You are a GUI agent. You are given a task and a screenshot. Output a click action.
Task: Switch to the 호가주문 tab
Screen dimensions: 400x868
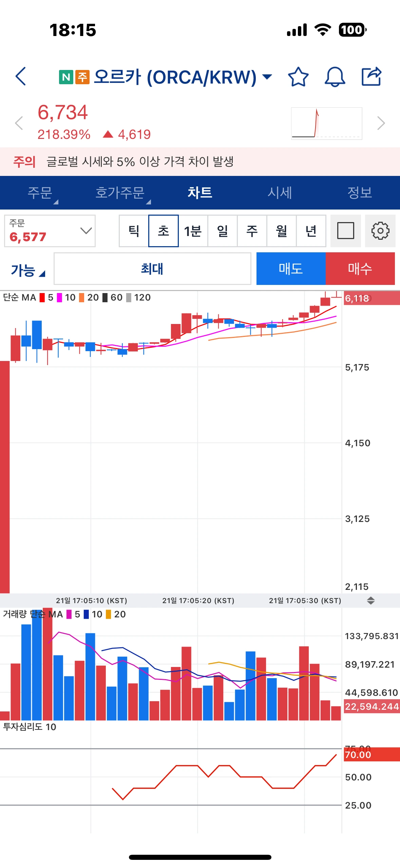click(x=120, y=193)
